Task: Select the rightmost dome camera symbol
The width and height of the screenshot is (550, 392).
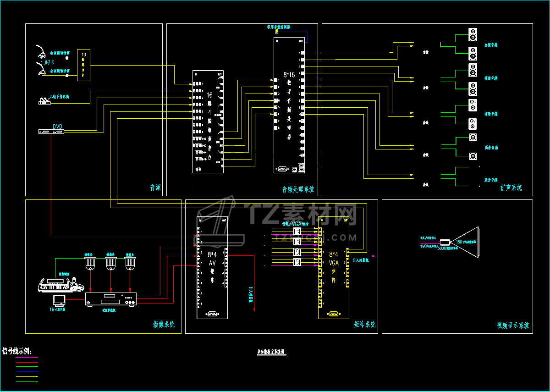Action: (131, 263)
